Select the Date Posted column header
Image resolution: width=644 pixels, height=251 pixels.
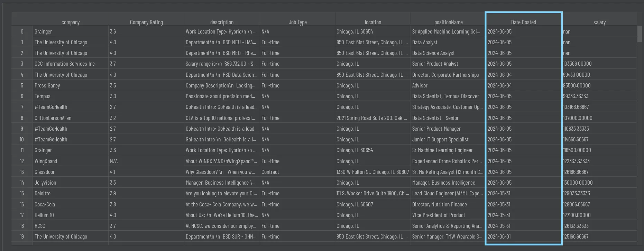click(523, 22)
